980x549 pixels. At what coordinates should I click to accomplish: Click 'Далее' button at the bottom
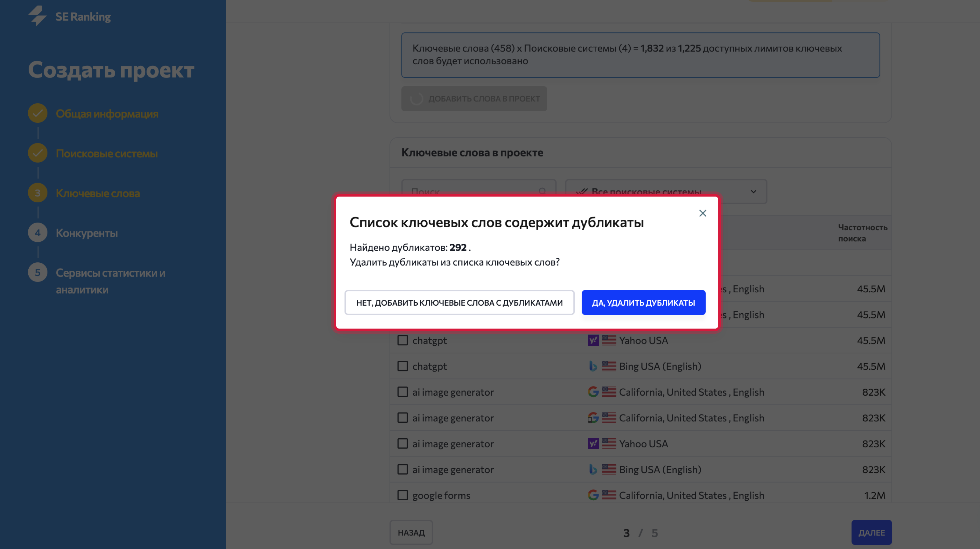(871, 533)
